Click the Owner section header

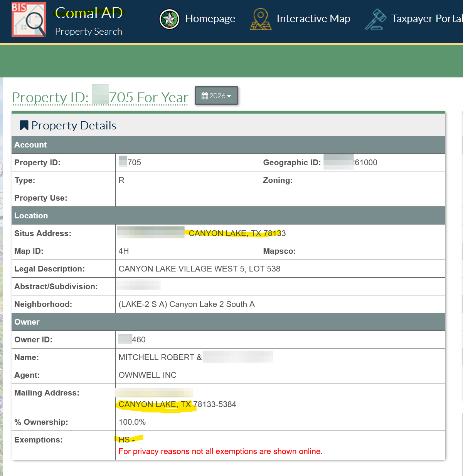(x=228, y=322)
